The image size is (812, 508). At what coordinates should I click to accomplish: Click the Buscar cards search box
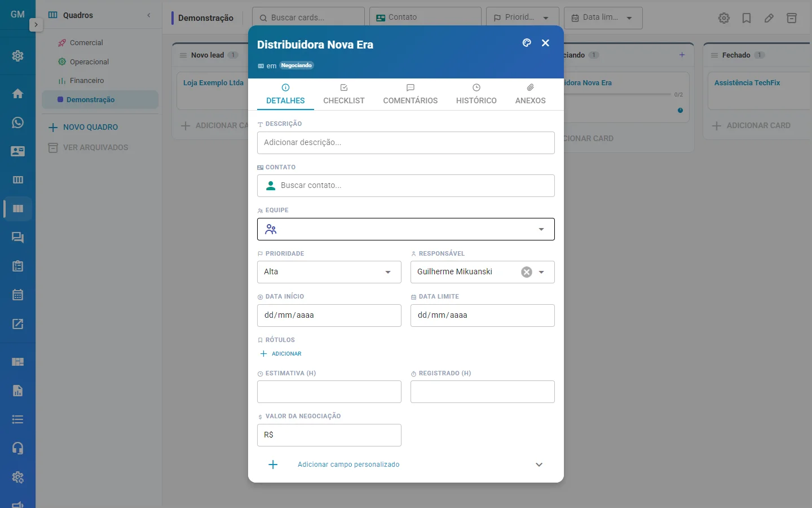[x=308, y=17]
